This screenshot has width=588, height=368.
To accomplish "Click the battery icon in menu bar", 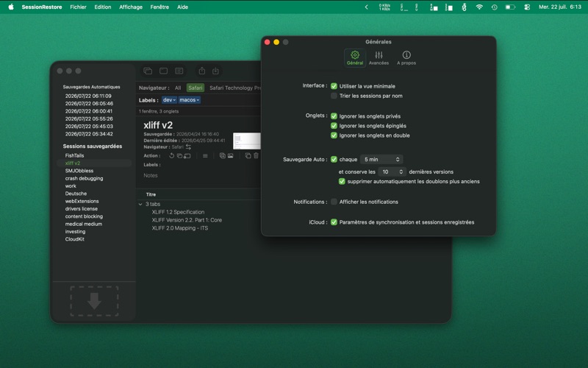I will coord(510,7).
